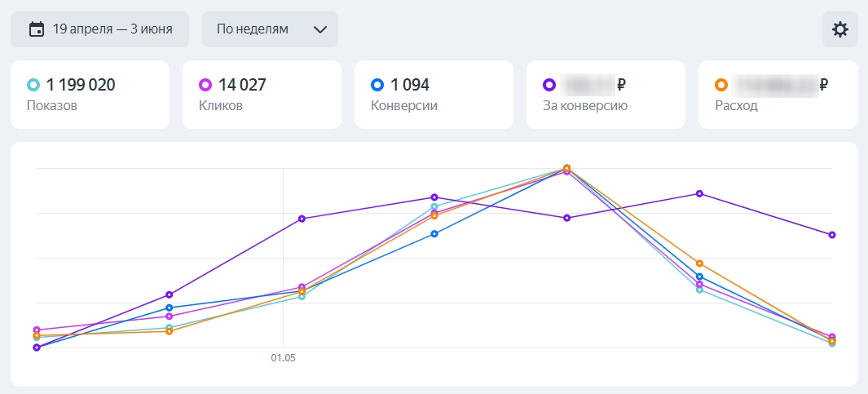Click the blue circle marker for Конверсии
This screenshot has width=868, height=394.
pos(377,85)
